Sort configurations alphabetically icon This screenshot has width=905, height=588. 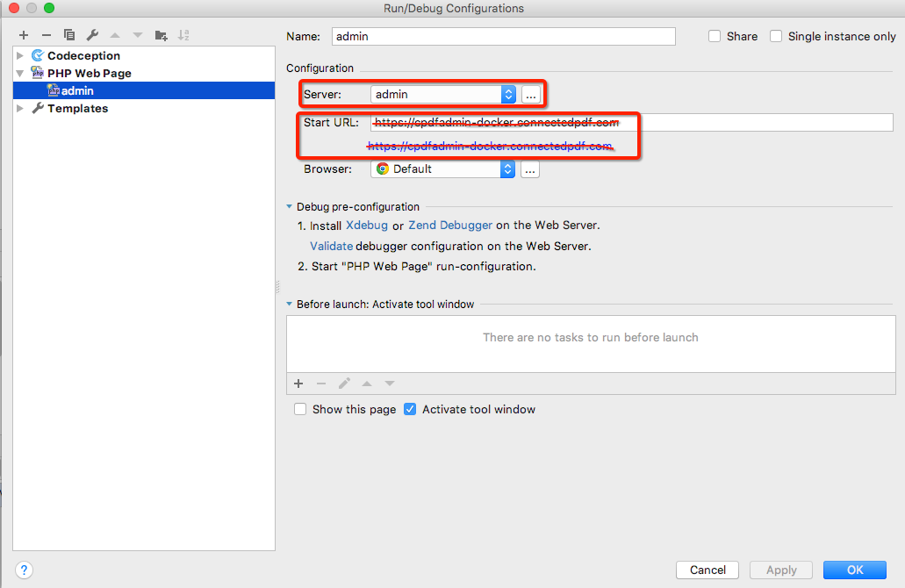coord(183,35)
